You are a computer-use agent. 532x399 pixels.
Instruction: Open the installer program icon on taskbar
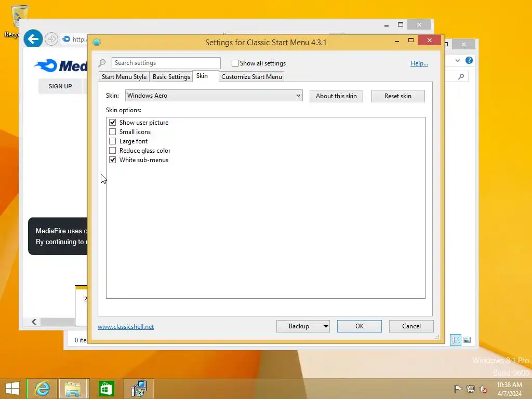coord(138,389)
